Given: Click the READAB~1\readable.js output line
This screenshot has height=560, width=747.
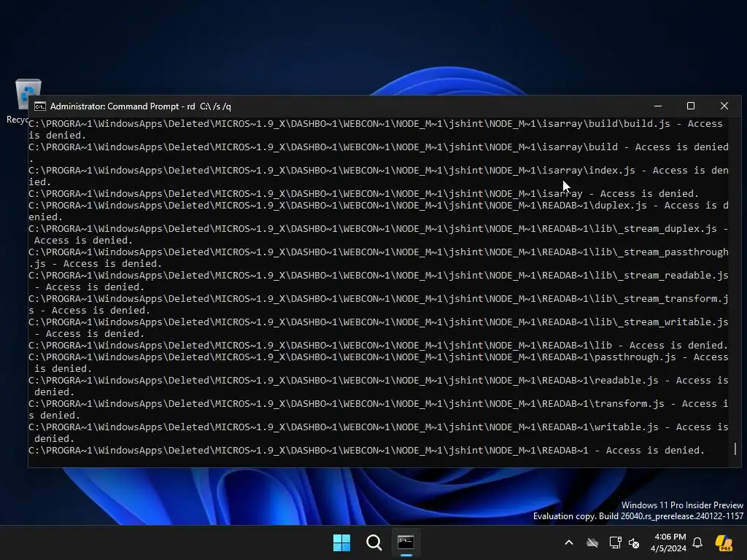Looking at the screenshot, I should pos(379,381).
